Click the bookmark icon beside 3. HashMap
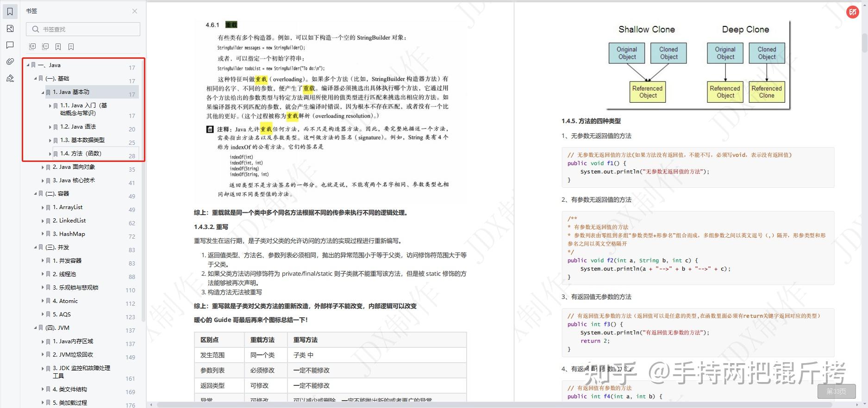Image resolution: width=868 pixels, height=408 pixels. (48, 234)
